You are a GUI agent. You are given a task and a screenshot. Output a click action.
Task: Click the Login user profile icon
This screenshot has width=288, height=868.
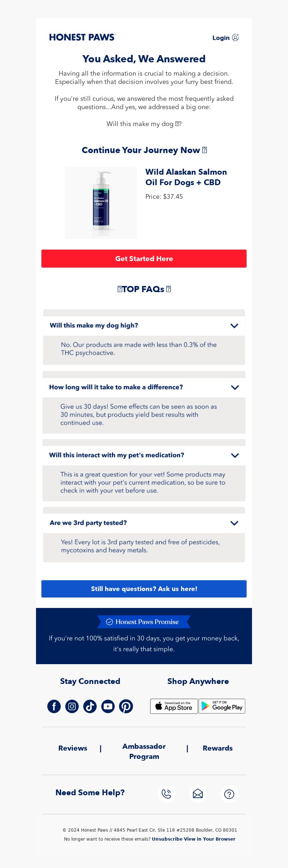[235, 37]
